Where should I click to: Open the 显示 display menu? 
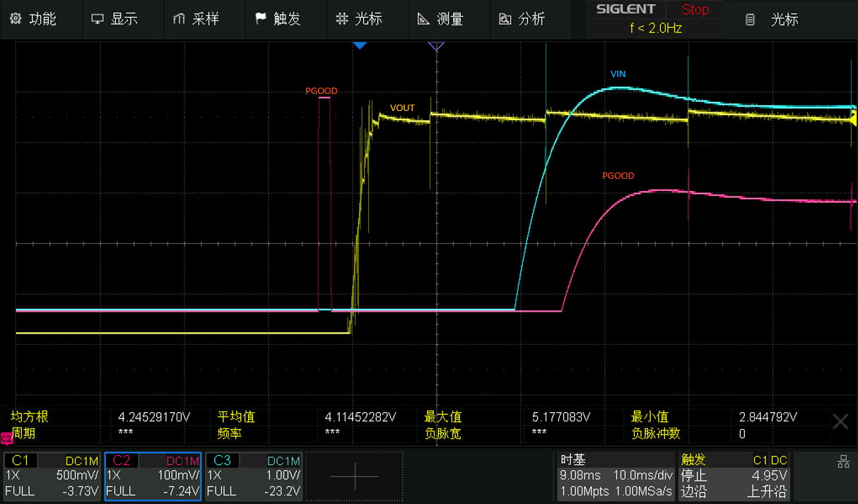point(114,19)
